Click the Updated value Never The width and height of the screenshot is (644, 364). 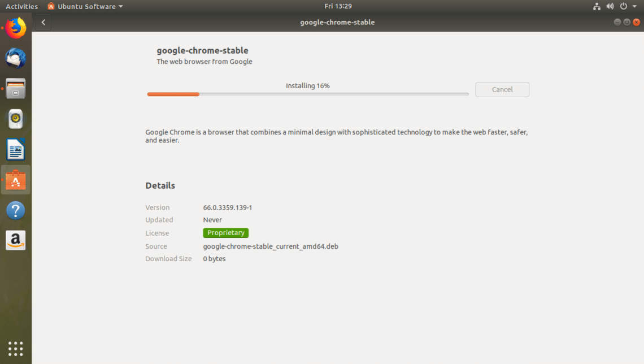point(212,220)
